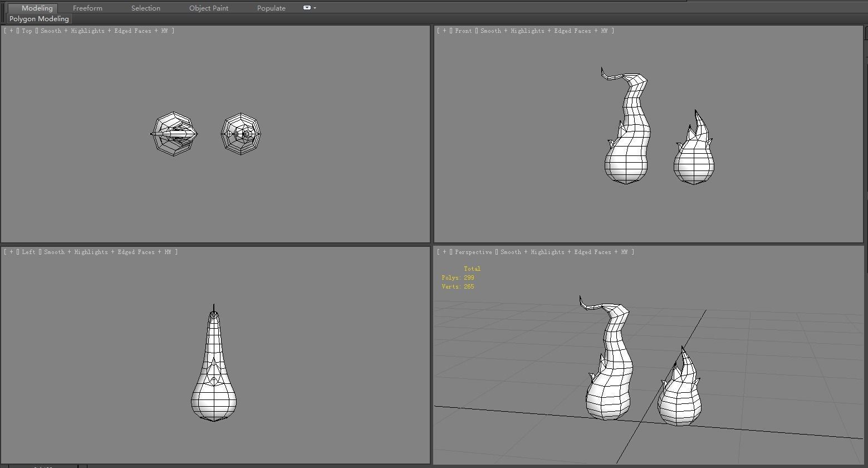Click the Perspective viewport view label
Screen dimensions: 868x468
click(473, 252)
